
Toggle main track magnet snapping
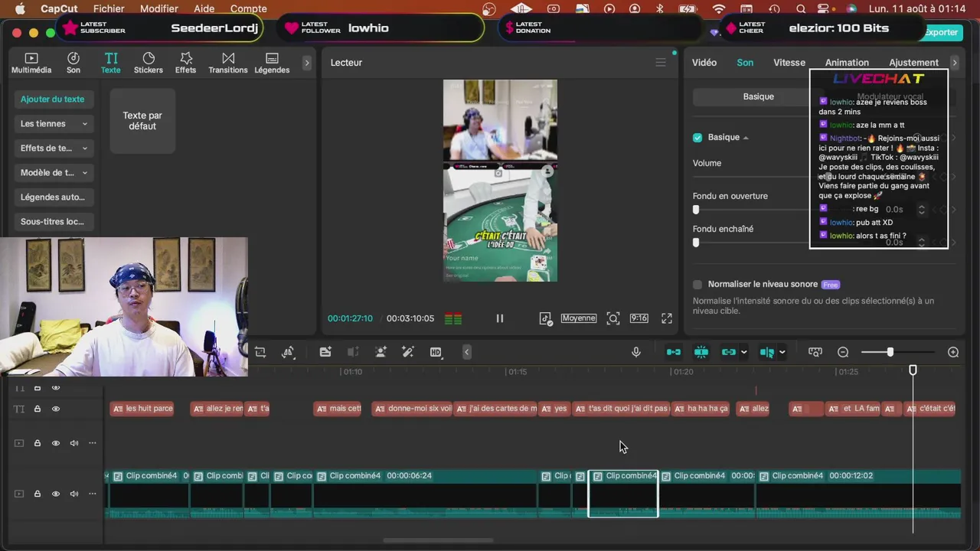pyautogui.click(x=674, y=352)
